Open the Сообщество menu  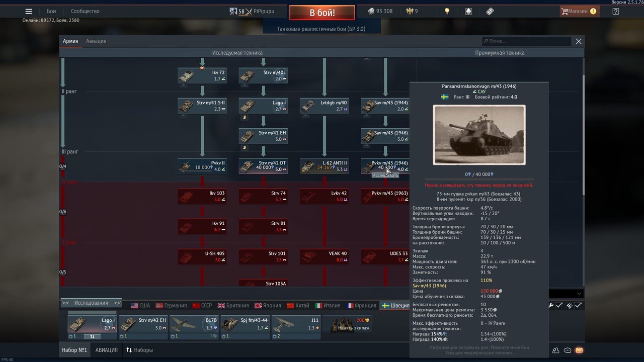pyautogui.click(x=85, y=11)
